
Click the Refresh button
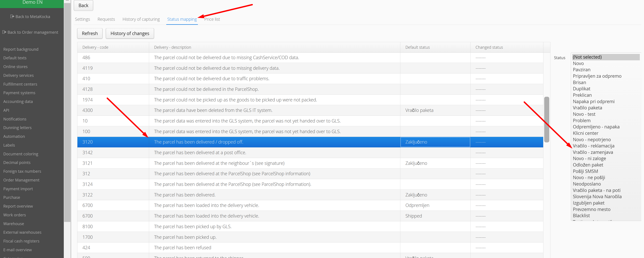[90, 33]
